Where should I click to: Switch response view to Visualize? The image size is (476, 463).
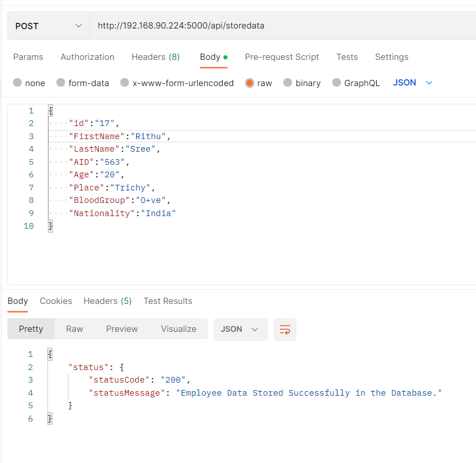179,329
